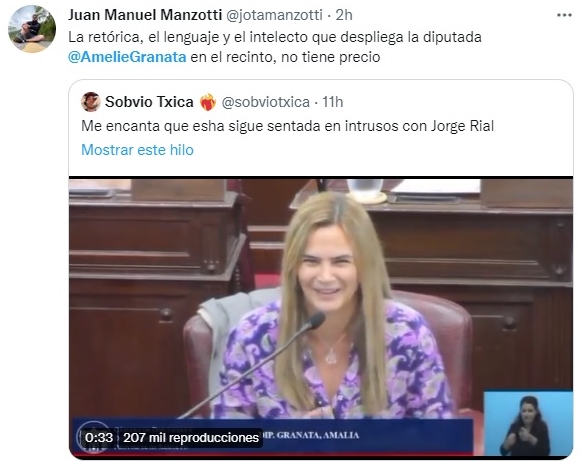Open the three-dot more options menu
Image resolution: width=582 pixels, height=462 pixels.
(564, 15)
